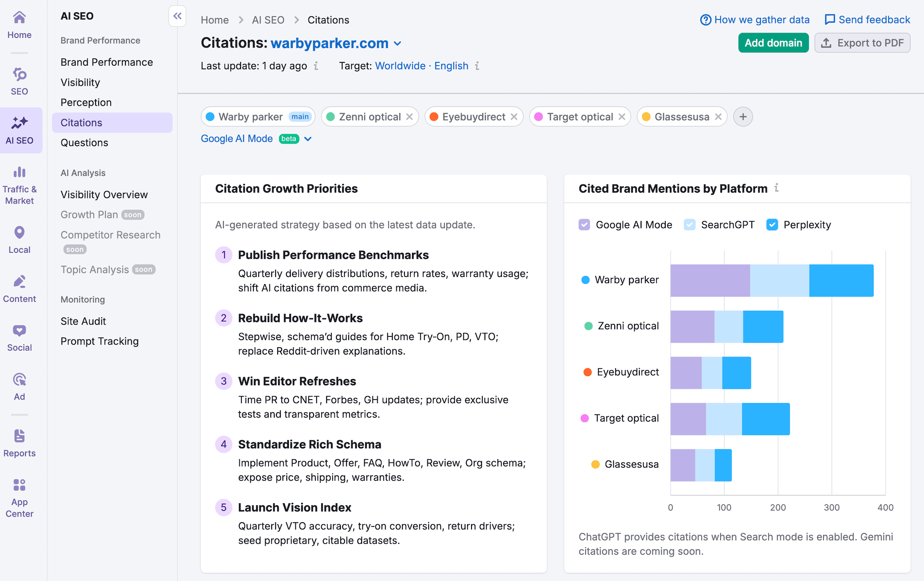Go to Home breadcrumb link
This screenshot has height=581, width=924.
(x=215, y=20)
